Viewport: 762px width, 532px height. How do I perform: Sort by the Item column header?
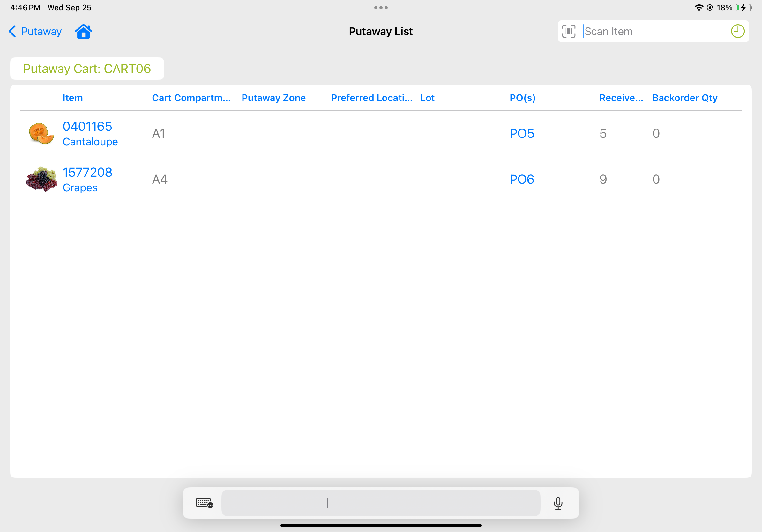[73, 98]
